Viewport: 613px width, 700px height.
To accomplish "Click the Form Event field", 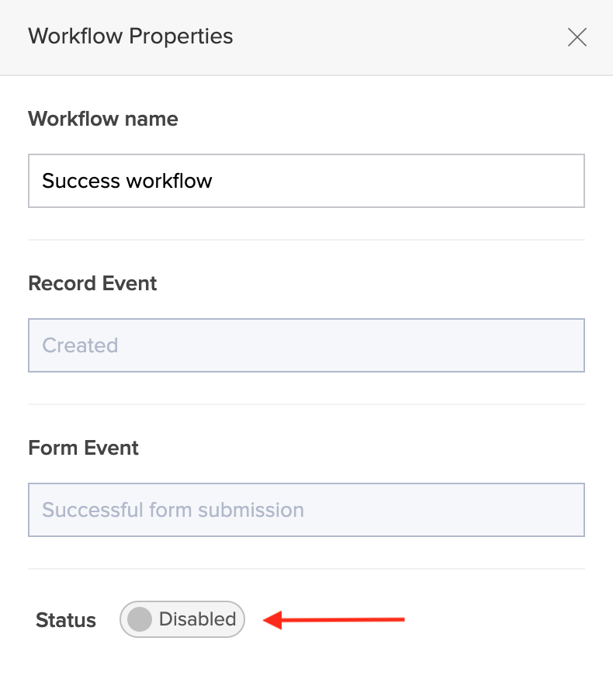I will click(306, 510).
